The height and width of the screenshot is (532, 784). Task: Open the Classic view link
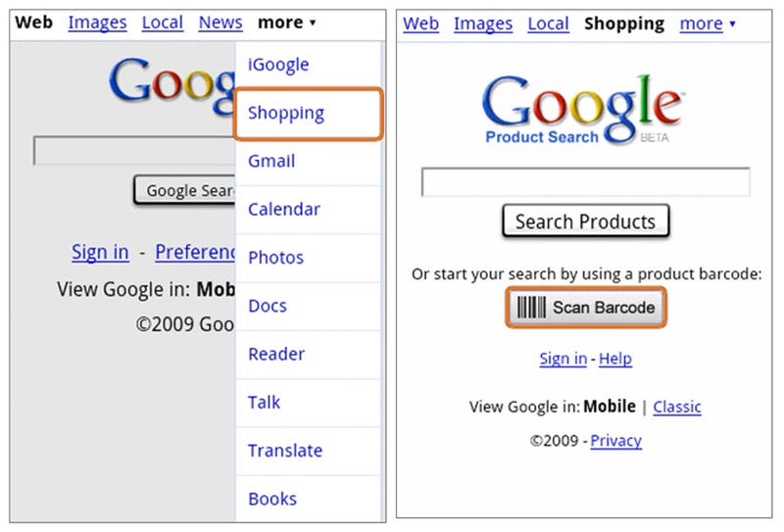click(677, 407)
